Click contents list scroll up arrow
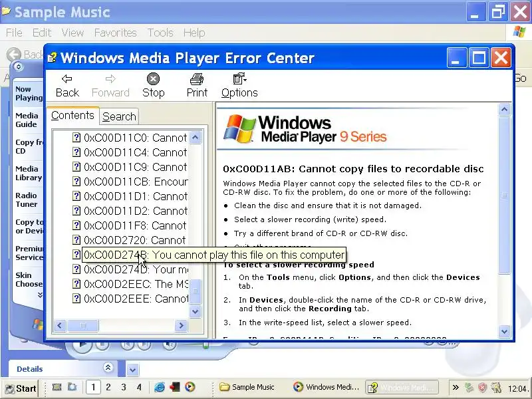 tap(195, 138)
